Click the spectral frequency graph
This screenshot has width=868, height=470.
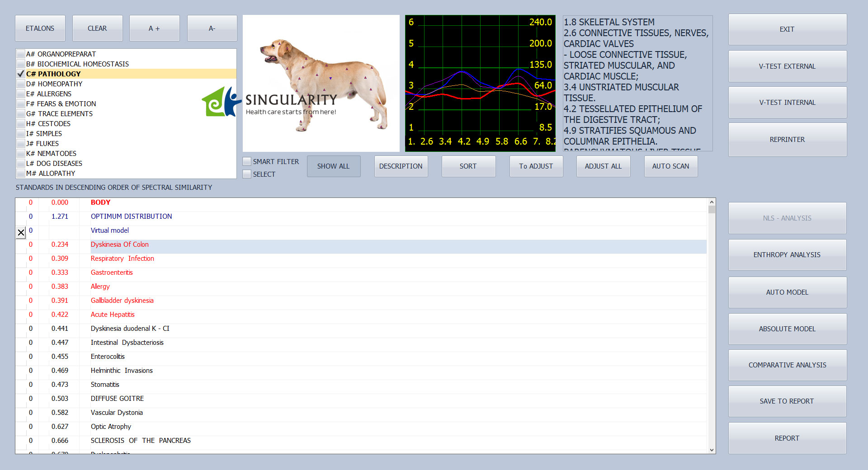(480, 83)
